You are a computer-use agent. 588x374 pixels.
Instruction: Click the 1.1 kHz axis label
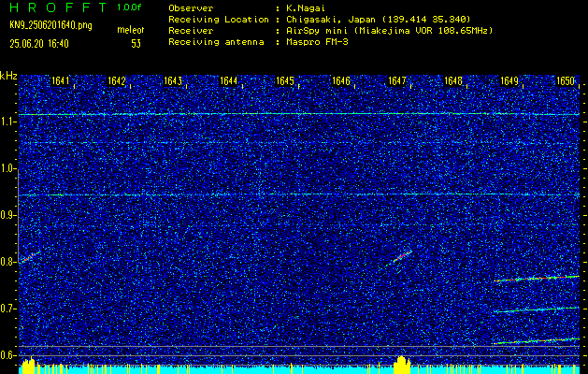point(7,122)
